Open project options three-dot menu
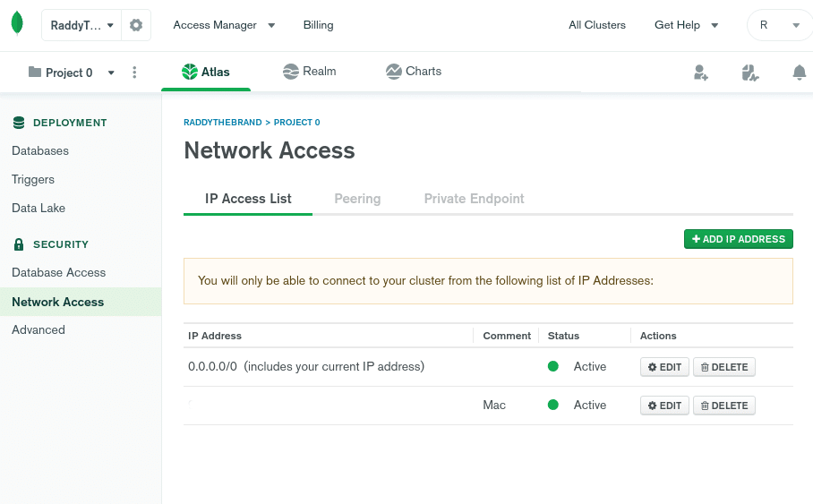 [x=134, y=73]
